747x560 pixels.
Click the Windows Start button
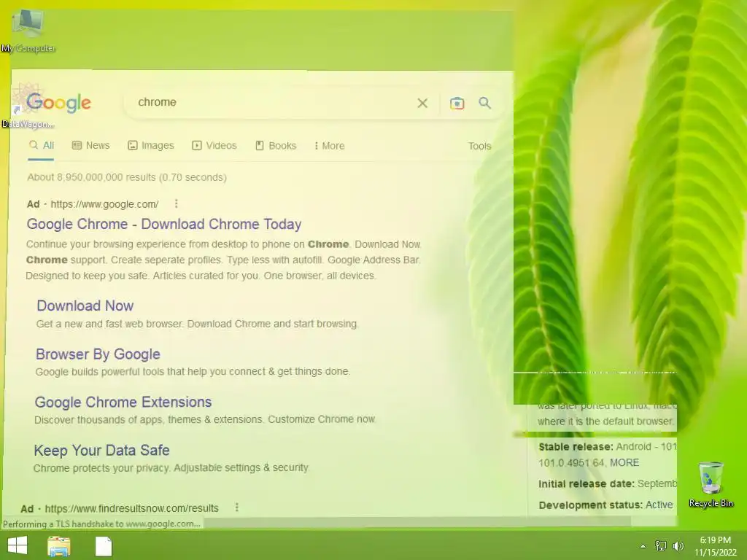point(18,545)
